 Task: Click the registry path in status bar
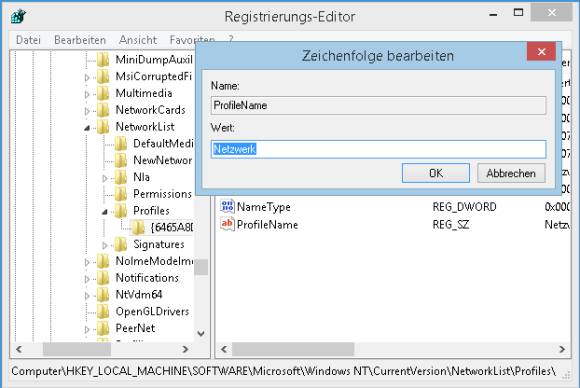(x=283, y=371)
